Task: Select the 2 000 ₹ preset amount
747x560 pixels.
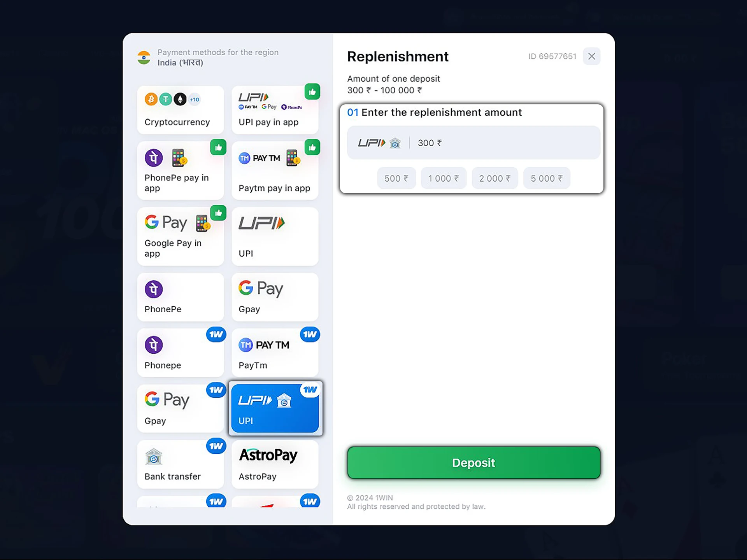Action: [x=494, y=178]
